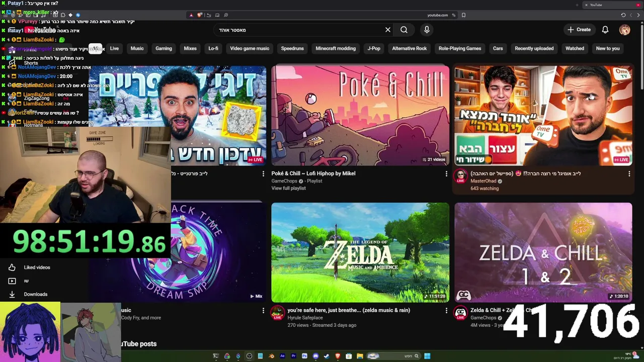Select the Lo-fi filter chip

click(213, 48)
